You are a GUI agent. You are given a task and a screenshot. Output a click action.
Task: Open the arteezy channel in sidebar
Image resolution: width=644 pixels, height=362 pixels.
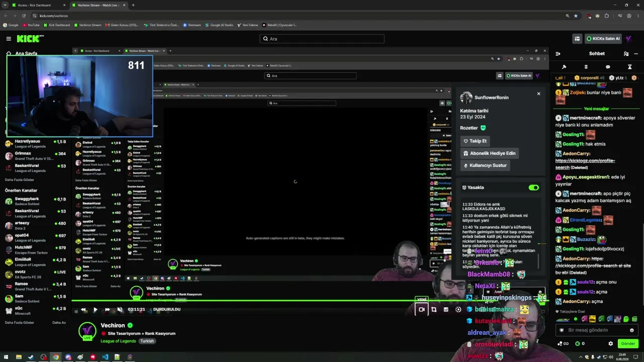35,226
